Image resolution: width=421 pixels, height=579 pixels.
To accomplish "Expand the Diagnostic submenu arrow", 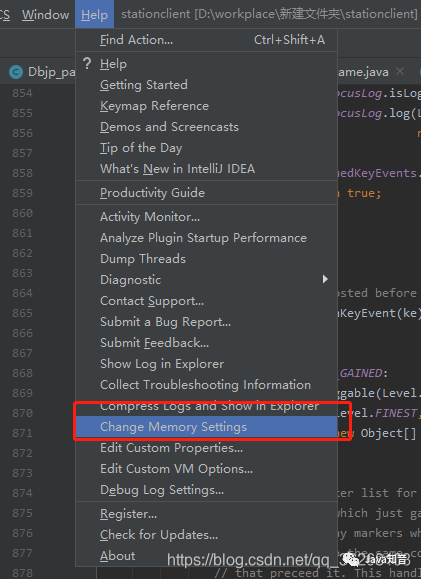I will click(x=325, y=279).
